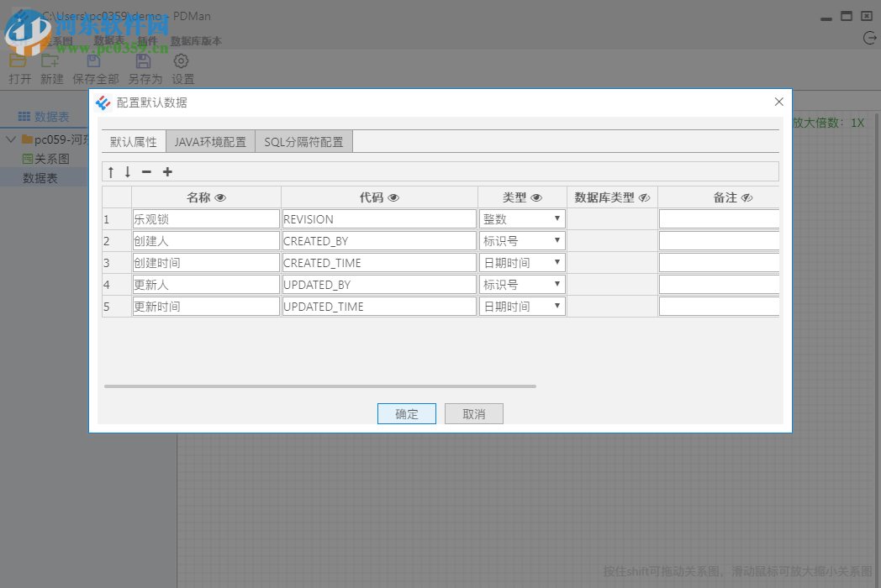
Task: Click the refresh icon at top right
Action: (x=868, y=37)
